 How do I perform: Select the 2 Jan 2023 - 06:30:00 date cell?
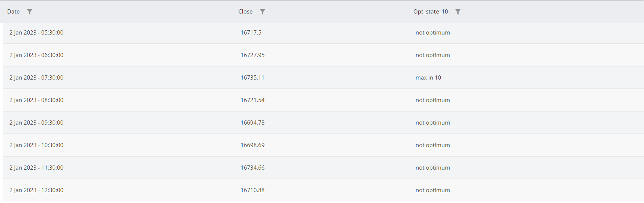tap(36, 55)
